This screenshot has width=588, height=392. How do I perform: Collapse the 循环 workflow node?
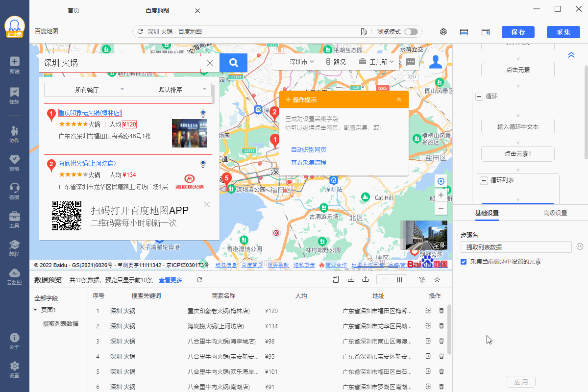tap(479, 97)
